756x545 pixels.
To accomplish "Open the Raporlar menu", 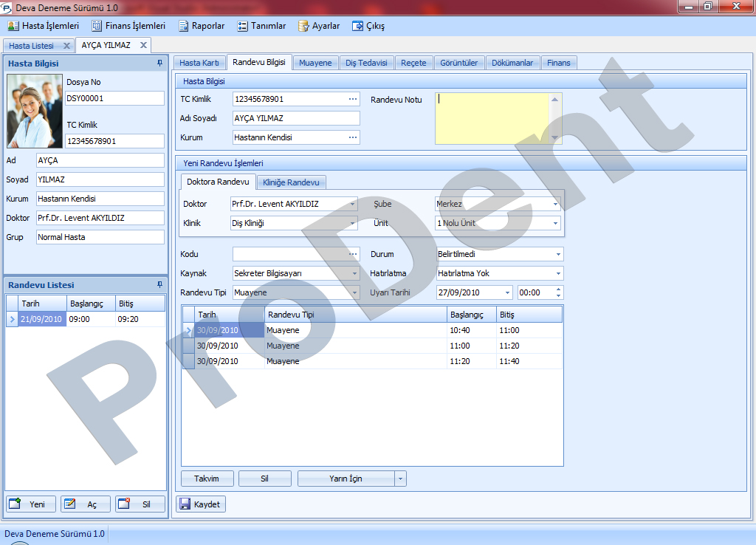I will tap(202, 26).
